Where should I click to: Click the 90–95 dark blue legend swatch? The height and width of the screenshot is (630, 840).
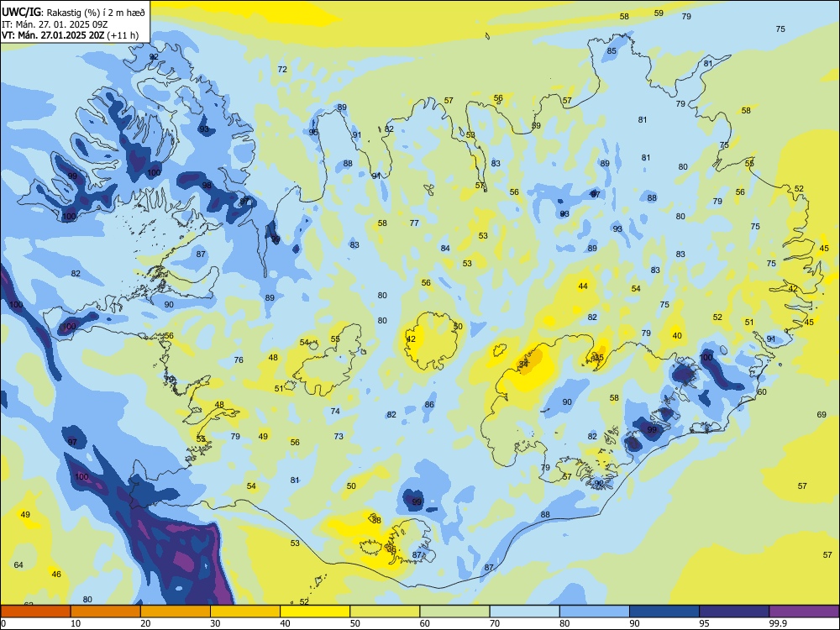point(664,612)
